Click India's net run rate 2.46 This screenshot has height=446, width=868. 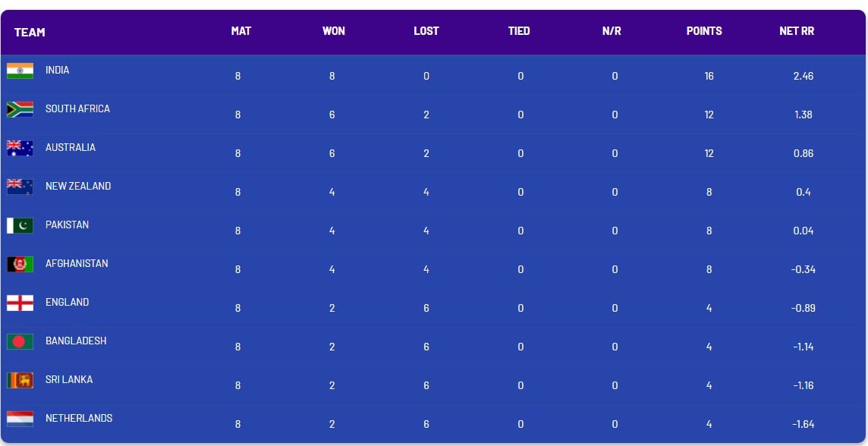[x=804, y=76]
